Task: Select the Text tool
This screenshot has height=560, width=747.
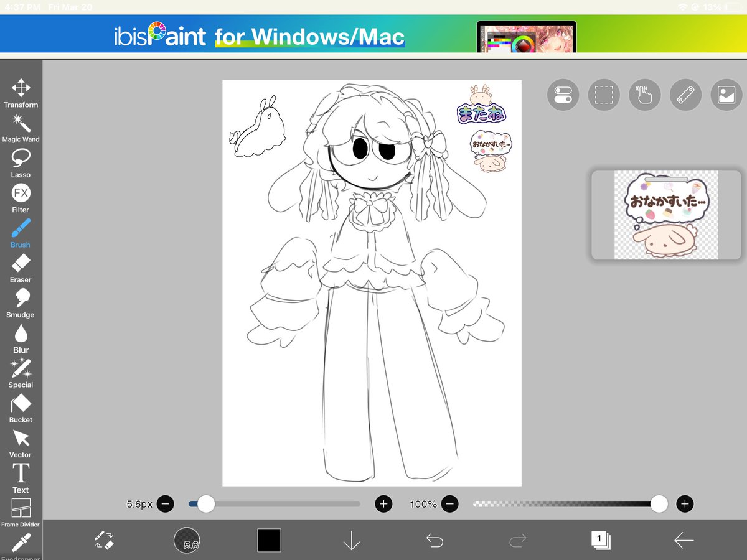Action: pos(21,478)
